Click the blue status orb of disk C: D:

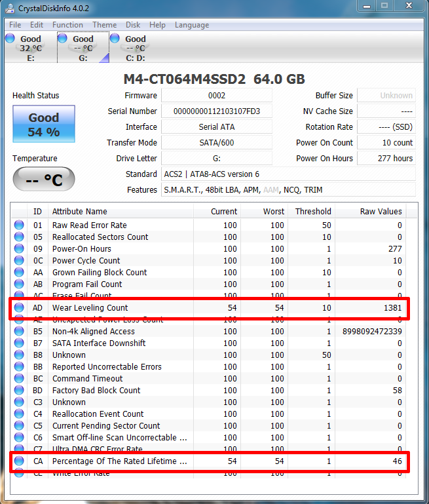point(115,38)
